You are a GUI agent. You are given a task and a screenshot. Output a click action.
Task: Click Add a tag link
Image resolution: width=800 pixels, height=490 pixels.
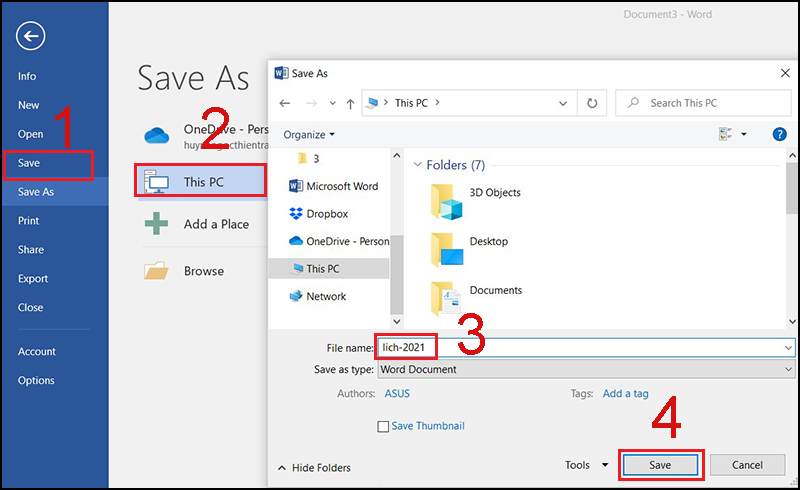626,394
